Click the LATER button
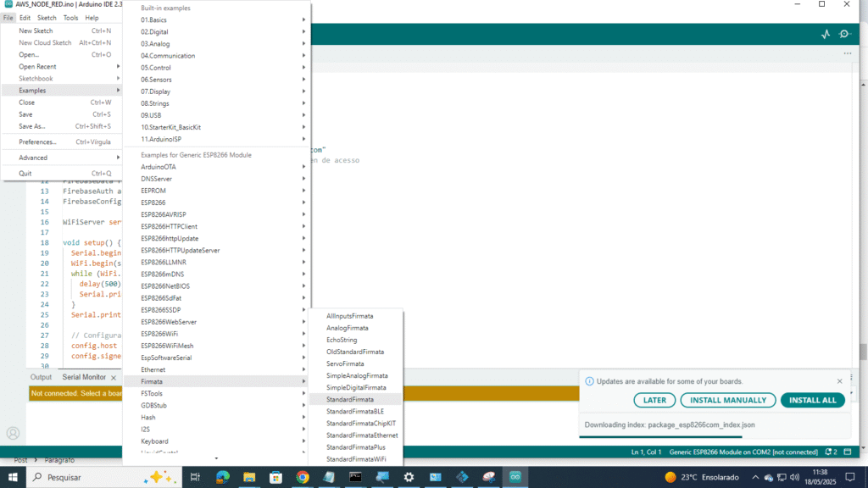868x488 pixels. tap(654, 400)
